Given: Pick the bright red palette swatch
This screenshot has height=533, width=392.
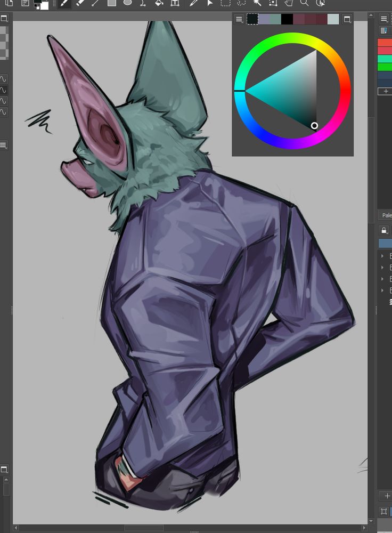Looking at the screenshot, I should coord(385,43).
